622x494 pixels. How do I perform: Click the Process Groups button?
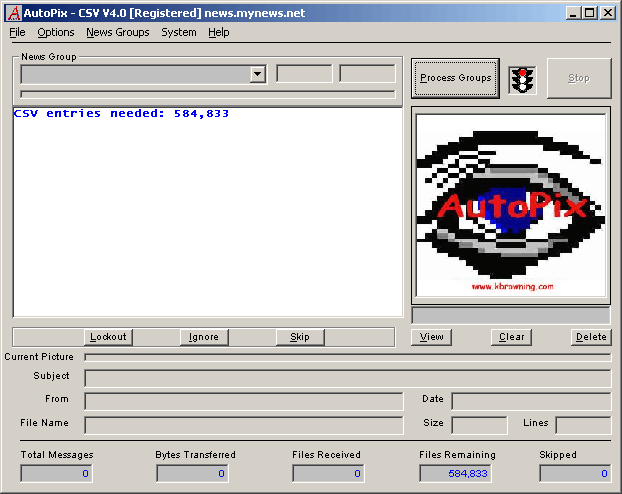coord(455,78)
